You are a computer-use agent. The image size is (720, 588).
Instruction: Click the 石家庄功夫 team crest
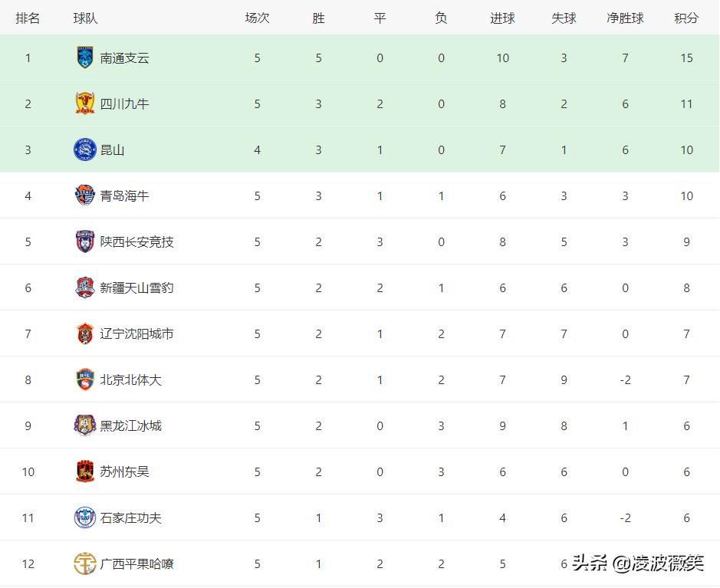click(x=84, y=517)
